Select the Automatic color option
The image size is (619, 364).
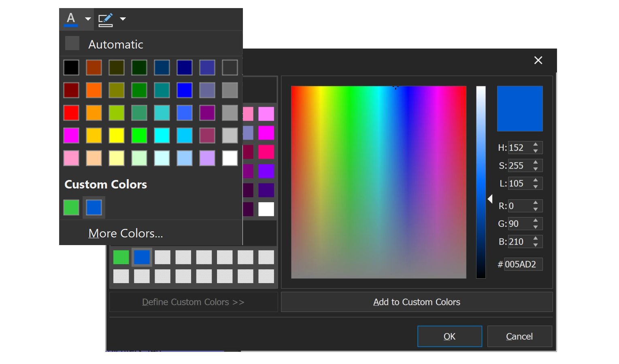point(151,44)
